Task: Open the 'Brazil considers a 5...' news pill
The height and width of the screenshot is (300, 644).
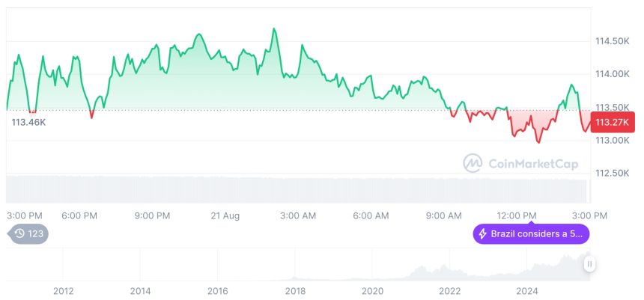Action: tap(531, 234)
